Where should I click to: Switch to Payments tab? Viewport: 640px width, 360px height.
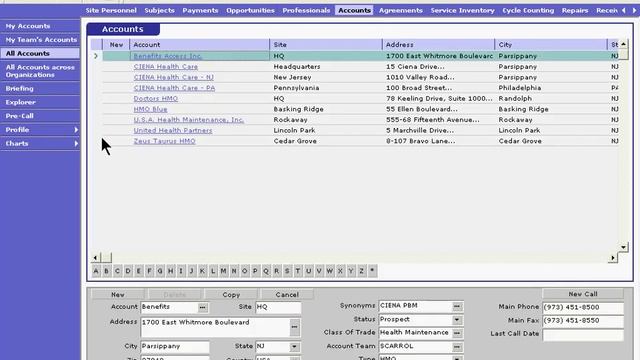[200, 10]
